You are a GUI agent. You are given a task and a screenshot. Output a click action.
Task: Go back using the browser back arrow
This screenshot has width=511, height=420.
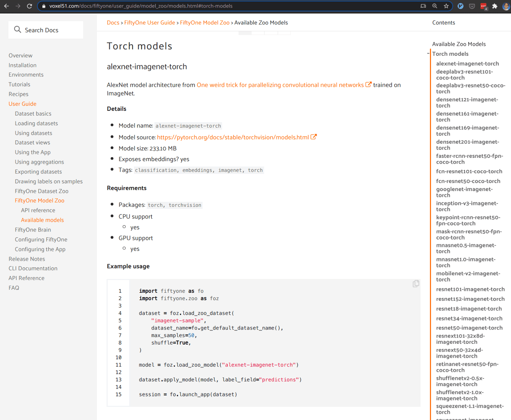(x=7, y=6)
